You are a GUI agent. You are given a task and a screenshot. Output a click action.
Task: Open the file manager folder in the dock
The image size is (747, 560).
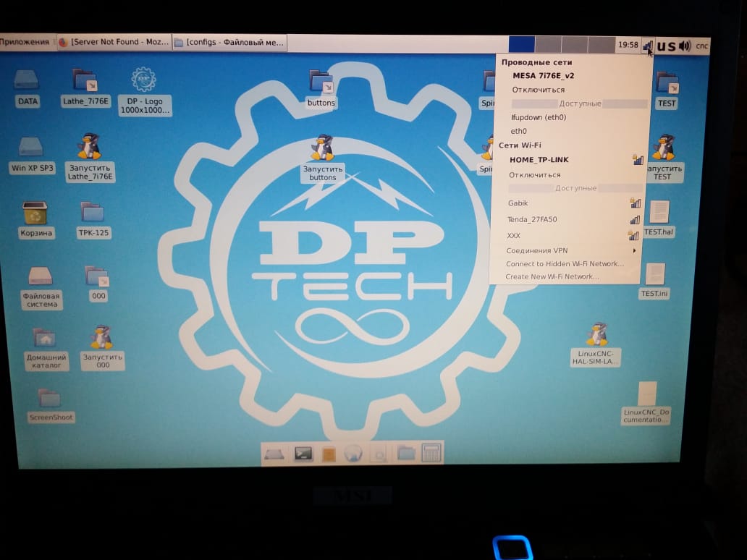pyautogui.click(x=406, y=454)
